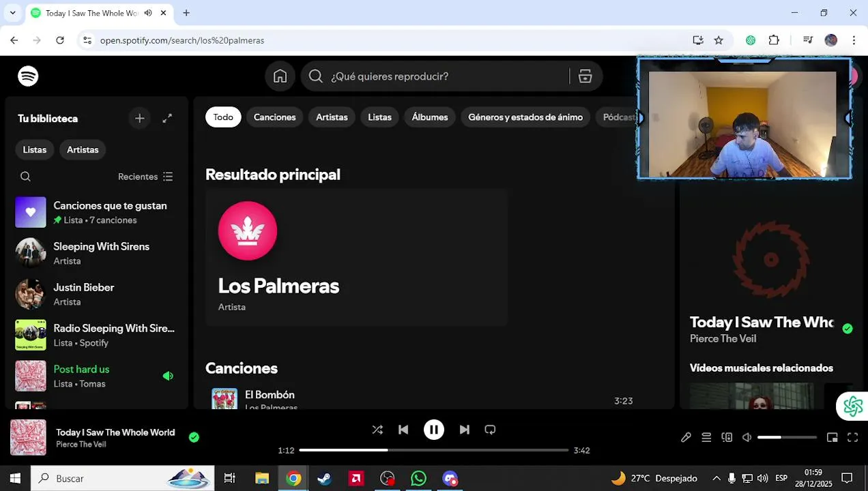Open Chrome three-dot menu
This screenshot has height=491, width=868.
[x=854, y=40]
